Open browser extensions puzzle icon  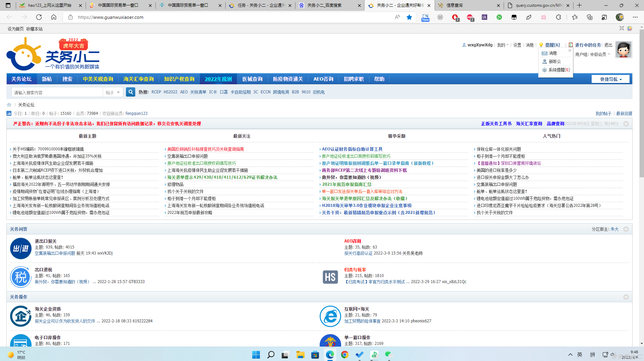[558, 17]
